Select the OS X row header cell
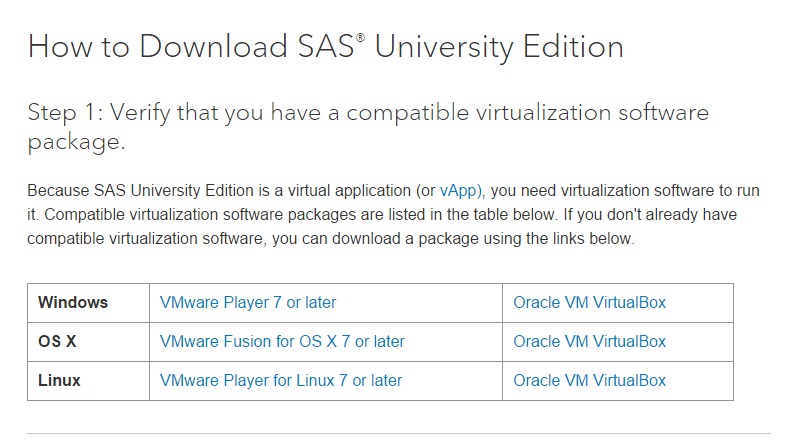Image resolution: width=785 pixels, height=442 pixels. (57, 341)
